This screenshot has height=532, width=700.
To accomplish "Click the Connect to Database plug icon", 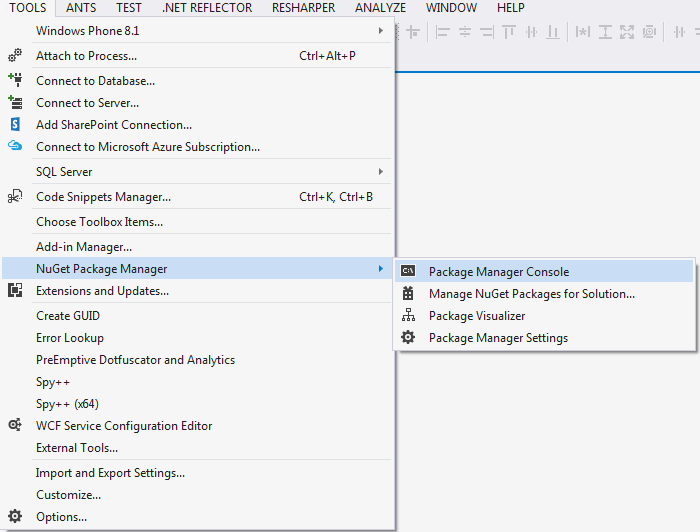I will (15, 80).
